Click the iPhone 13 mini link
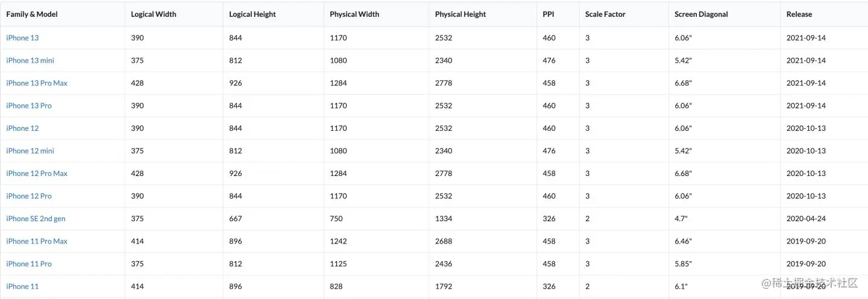 (30, 60)
